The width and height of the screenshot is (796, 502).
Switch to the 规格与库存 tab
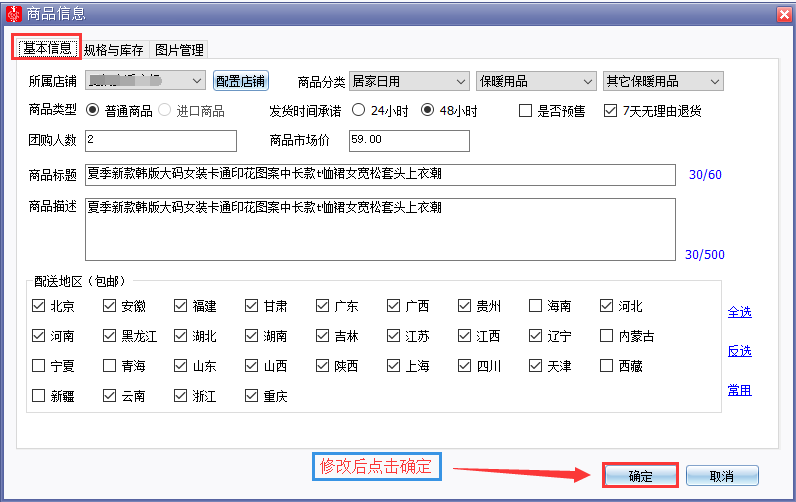tap(114, 50)
